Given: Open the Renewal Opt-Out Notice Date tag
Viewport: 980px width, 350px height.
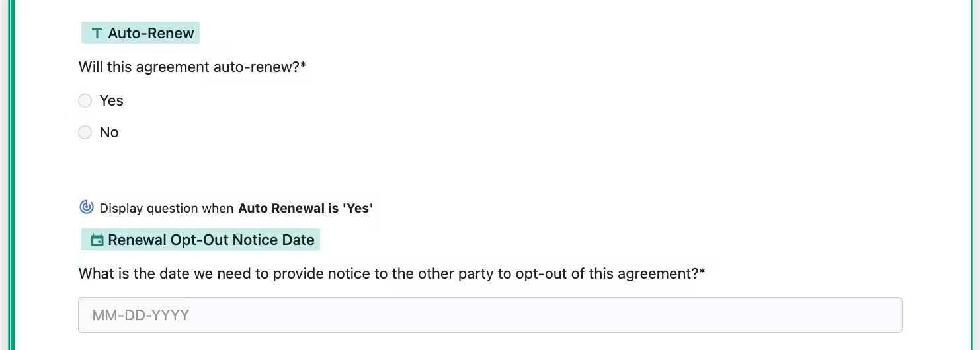Looking at the screenshot, I should (x=200, y=240).
